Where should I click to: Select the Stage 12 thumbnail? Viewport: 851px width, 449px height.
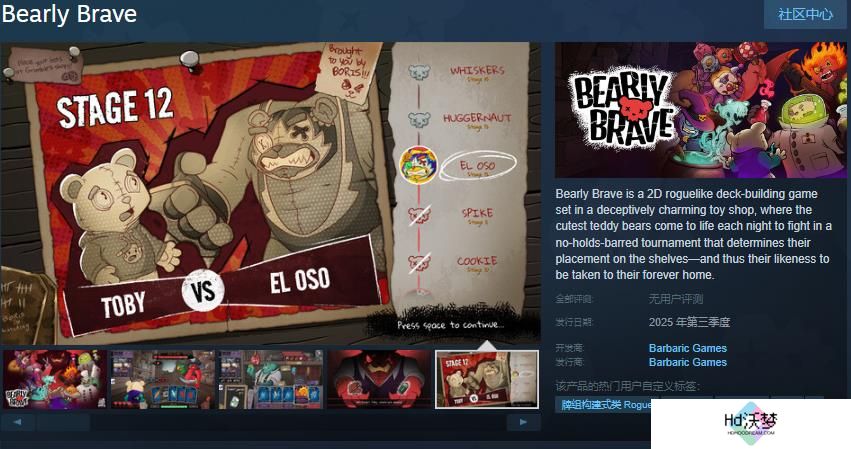click(487, 379)
